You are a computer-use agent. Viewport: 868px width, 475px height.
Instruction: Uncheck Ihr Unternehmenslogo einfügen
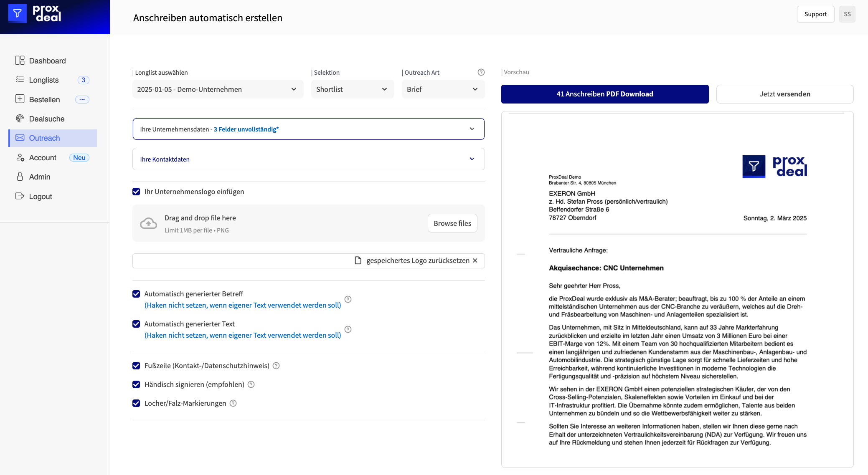136,192
